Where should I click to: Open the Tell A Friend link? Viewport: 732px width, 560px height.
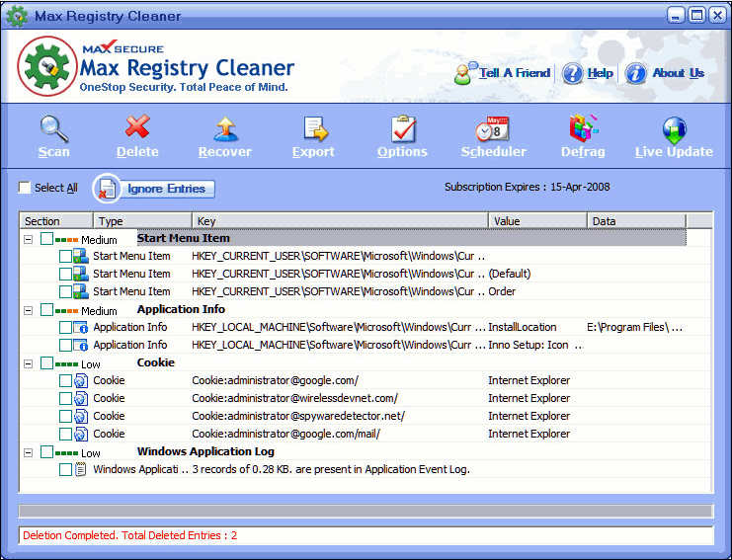(515, 73)
